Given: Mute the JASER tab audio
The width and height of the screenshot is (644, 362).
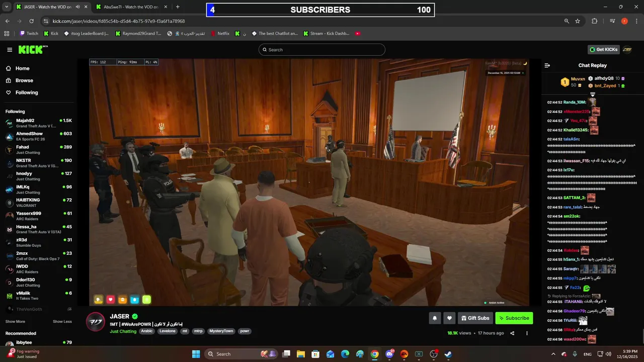Looking at the screenshot, I should pos(77,7).
